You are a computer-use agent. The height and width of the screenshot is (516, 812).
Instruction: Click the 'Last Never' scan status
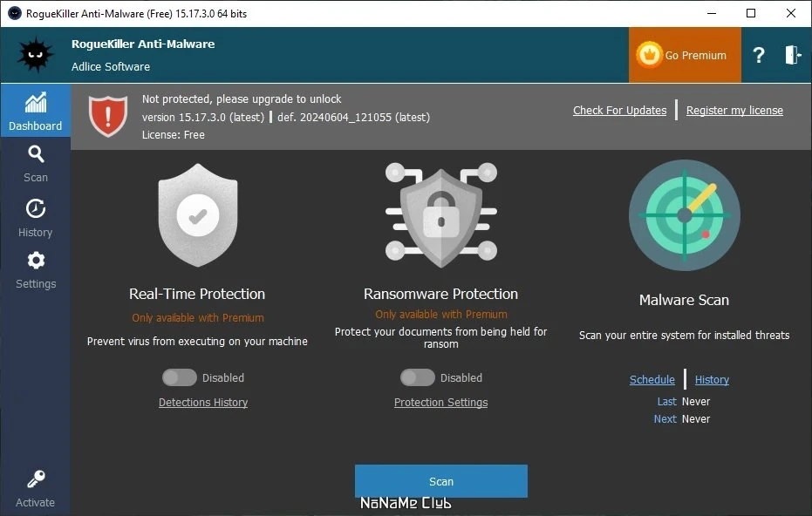684,402
